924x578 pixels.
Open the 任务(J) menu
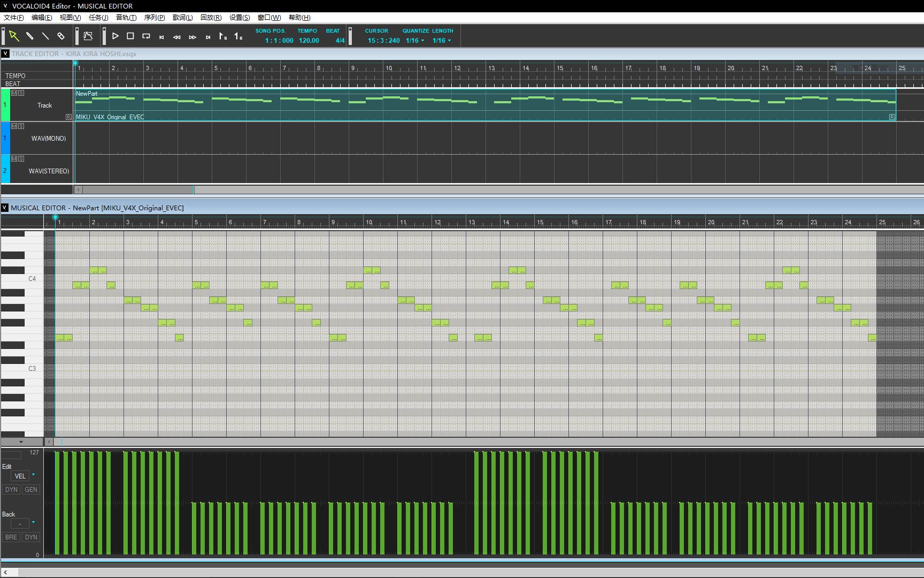point(98,18)
